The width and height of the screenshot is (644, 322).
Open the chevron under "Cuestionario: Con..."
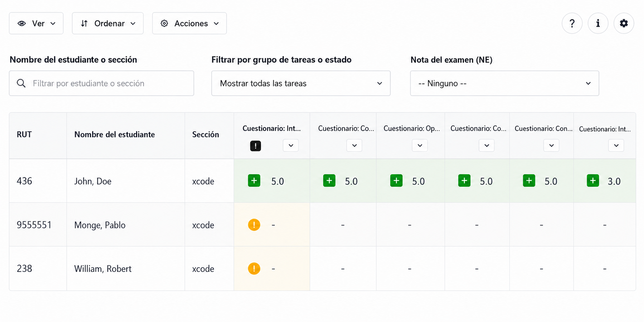coord(551,146)
